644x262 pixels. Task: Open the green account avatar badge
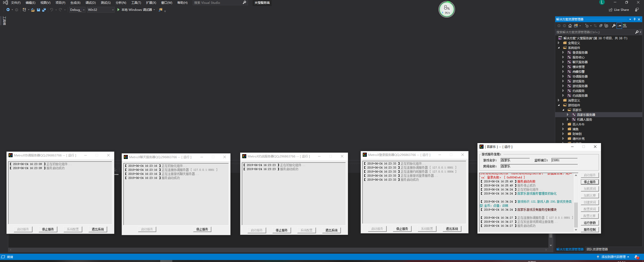(x=602, y=2)
